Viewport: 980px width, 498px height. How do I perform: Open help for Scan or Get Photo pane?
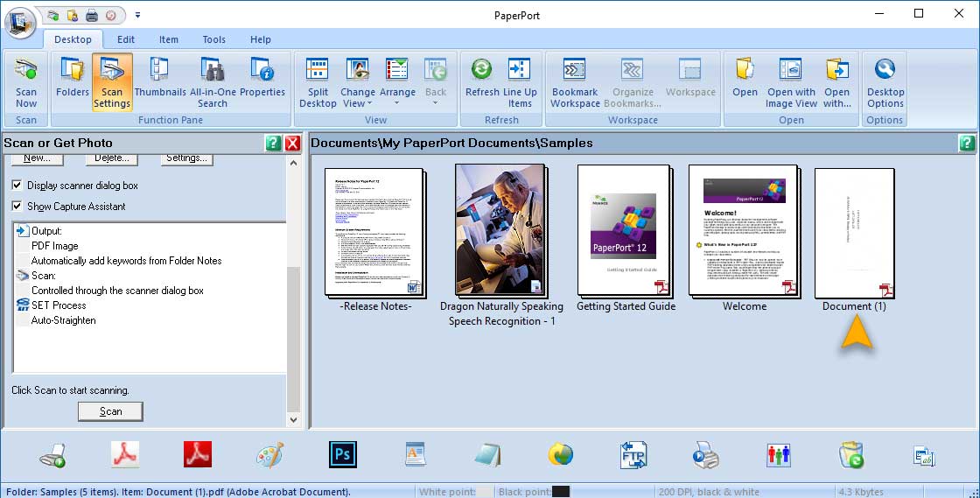click(273, 143)
